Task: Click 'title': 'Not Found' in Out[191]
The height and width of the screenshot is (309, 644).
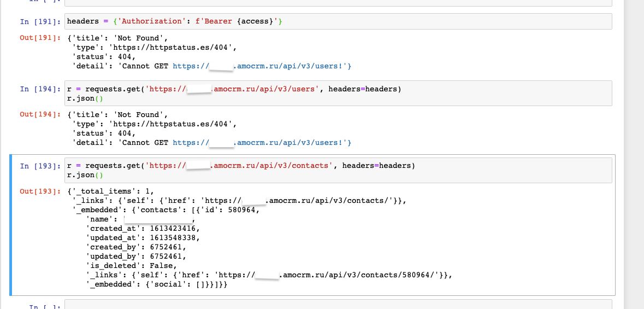Action: 118,38
